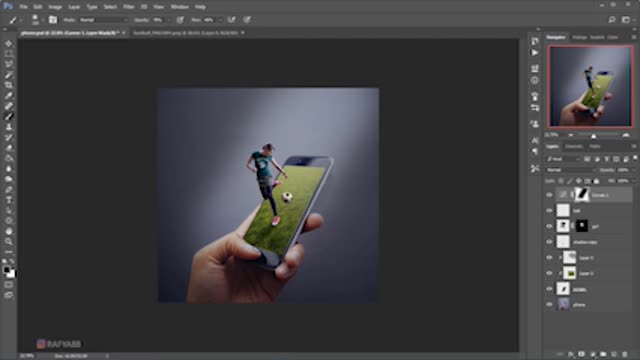Open the Window menu
The width and height of the screenshot is (640, 360).
point(179,7)
